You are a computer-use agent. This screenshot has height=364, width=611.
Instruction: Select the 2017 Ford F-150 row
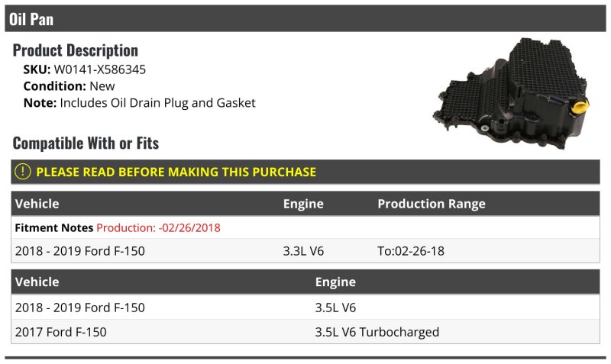[305, 332]
